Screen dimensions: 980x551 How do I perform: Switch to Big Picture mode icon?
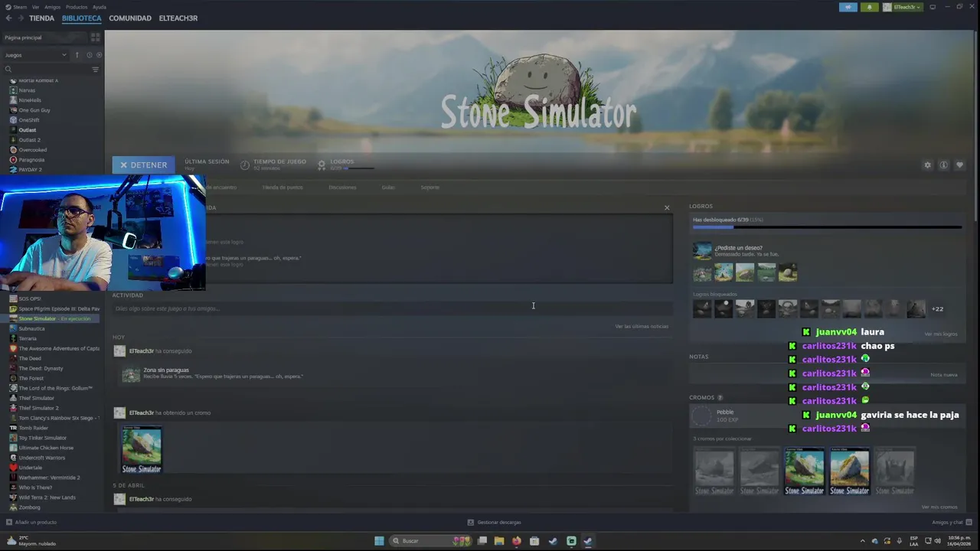pyautogui.click(x=933, y=7)
